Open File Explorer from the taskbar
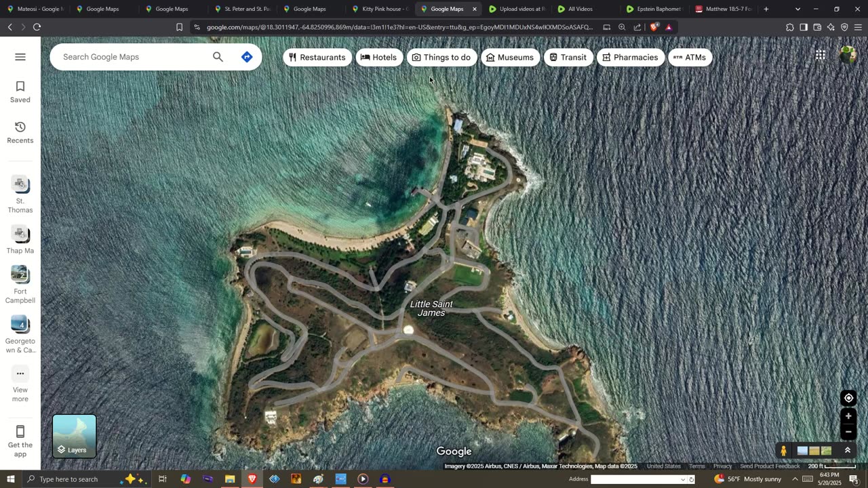Screen dimensions: 868x488 pyautogui.click(x=230, y=479)
